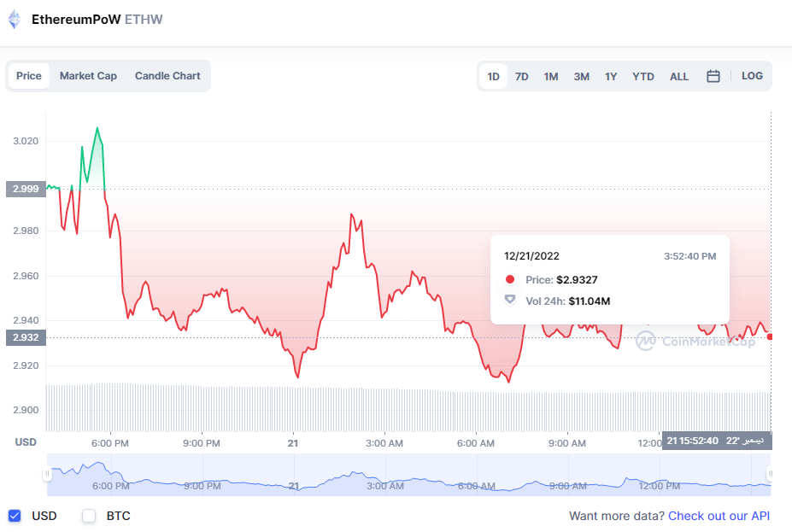Screen dimensions: 792x532
Task: Show ALL time price history
Action: point(679,76)
